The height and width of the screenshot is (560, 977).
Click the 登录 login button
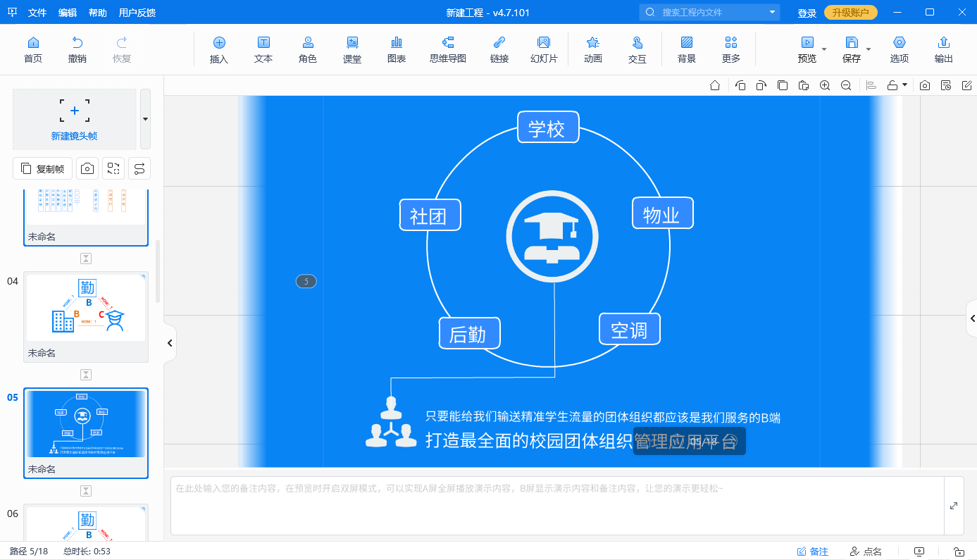(x=807, y=13)
